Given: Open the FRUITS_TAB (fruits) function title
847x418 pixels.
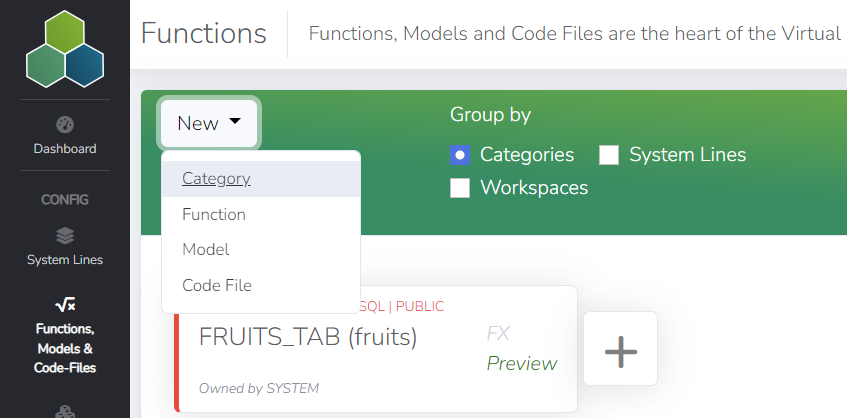Looking at the screenshot, I should tap(308, 337).
